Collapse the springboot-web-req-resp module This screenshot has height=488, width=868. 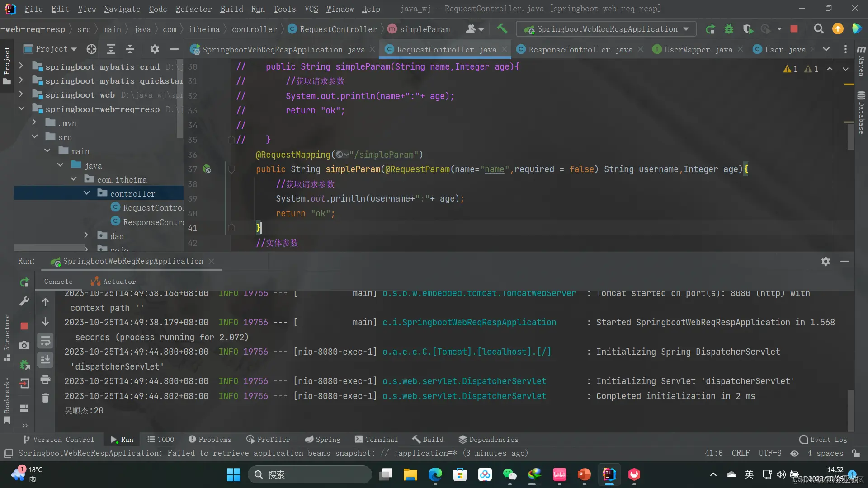point(21,109)
